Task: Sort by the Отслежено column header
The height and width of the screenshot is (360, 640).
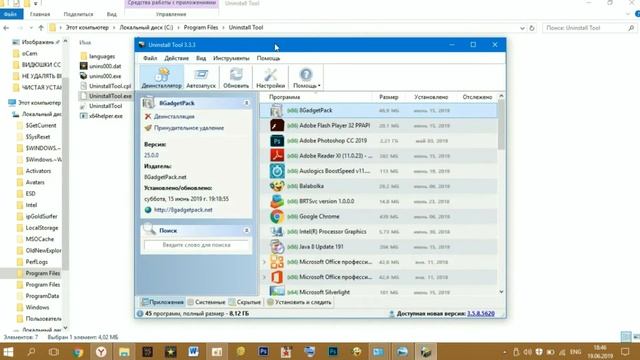Action: pyautogui.click(x=477, y=97)
